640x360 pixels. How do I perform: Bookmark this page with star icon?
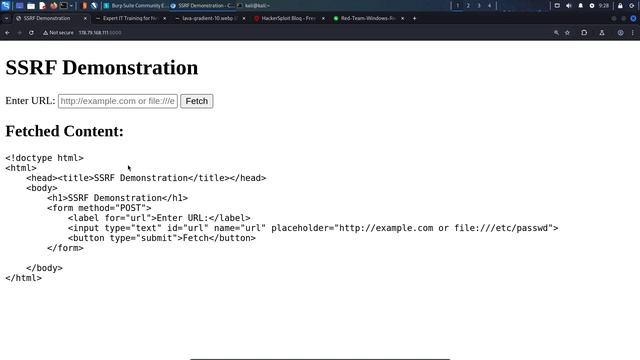coord(567,33)
